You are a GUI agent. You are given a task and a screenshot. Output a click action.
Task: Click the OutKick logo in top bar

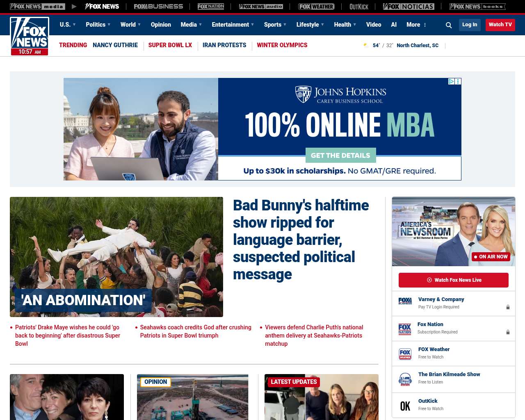[359, 7]
